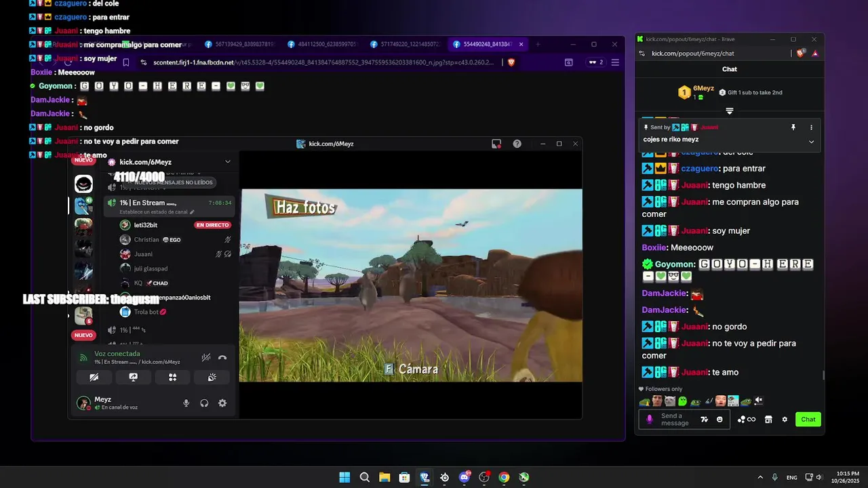Share screen button in Discord voice panel
868x488 pixels.
(x=133, y=378)
